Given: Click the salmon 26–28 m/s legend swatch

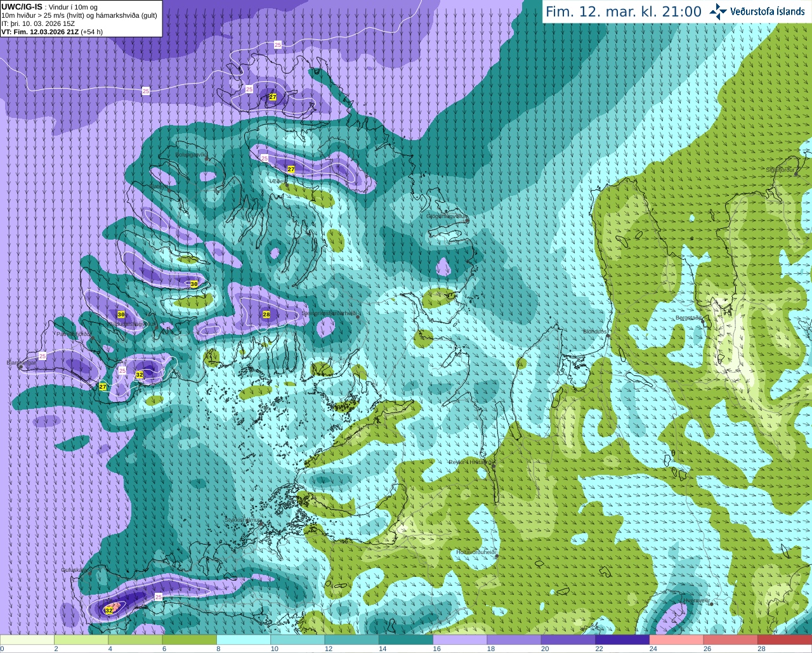Looking at the screenshot, I should pos(731,640).
